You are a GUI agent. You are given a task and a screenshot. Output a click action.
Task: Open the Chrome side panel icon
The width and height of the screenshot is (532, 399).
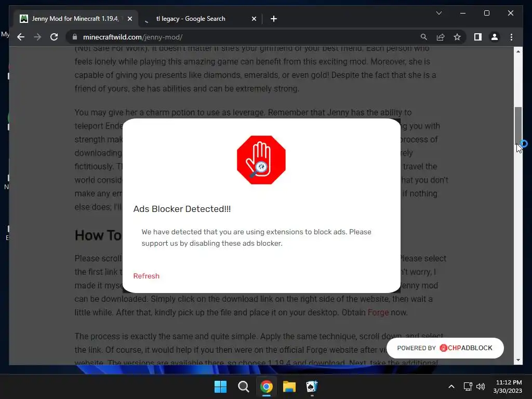(x=478, y=37)
